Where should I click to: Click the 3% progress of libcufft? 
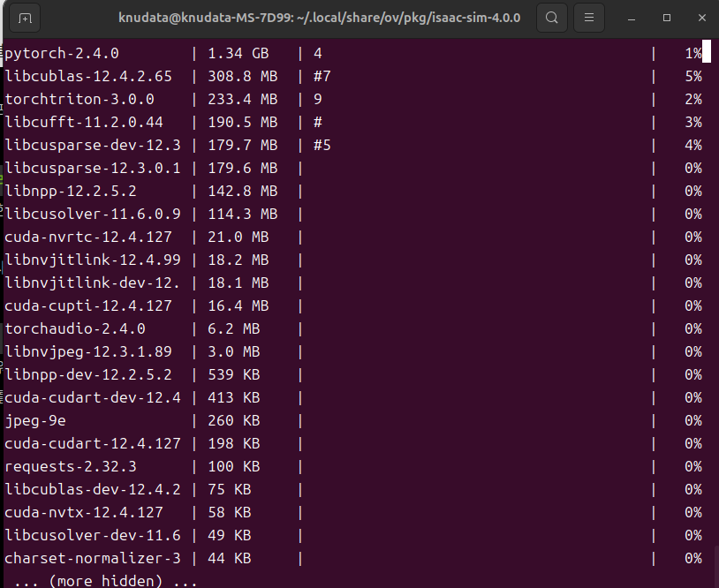coord(693,123)
